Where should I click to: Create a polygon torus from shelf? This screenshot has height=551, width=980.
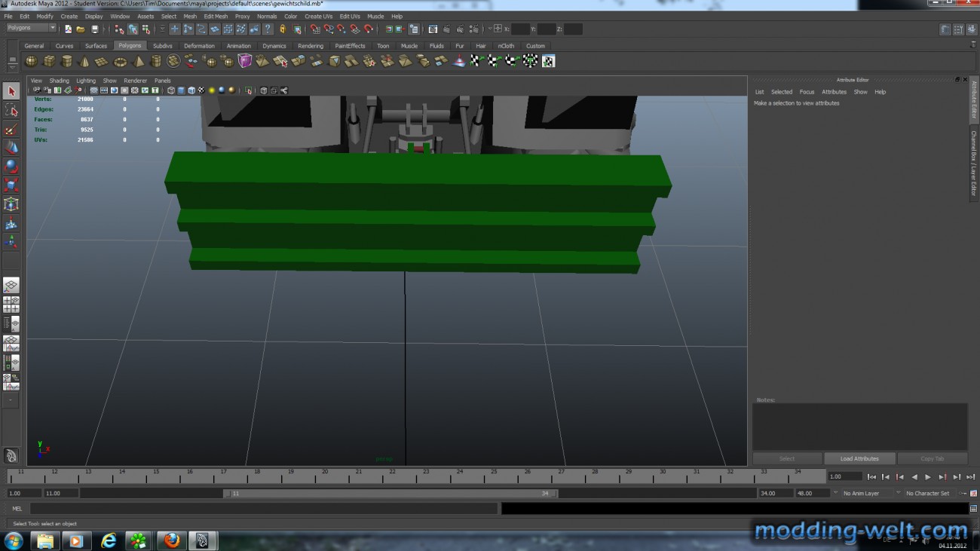tap(120, 61)
